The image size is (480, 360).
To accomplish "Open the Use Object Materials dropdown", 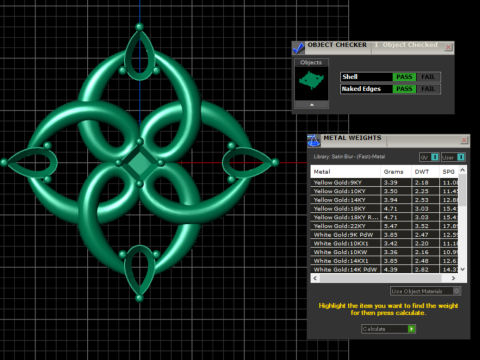I will pyautogui.click(x=425, y=291).
